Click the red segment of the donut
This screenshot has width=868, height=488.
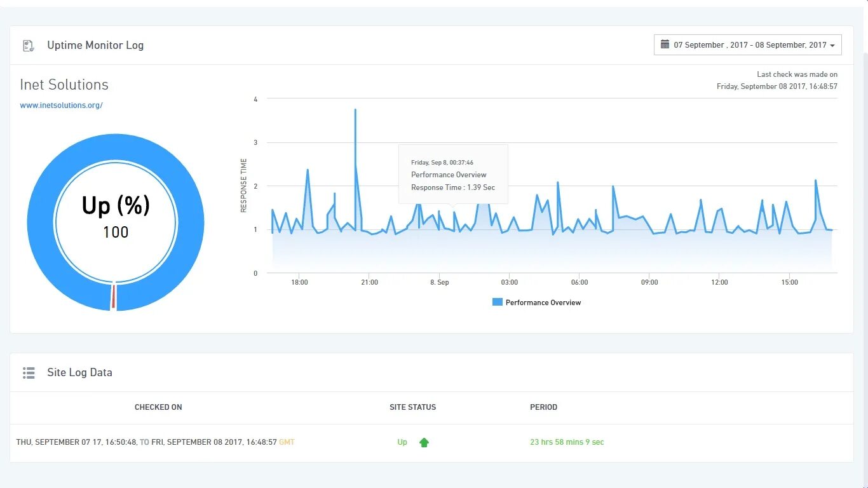pyautogui.click(x=114, y=297)
